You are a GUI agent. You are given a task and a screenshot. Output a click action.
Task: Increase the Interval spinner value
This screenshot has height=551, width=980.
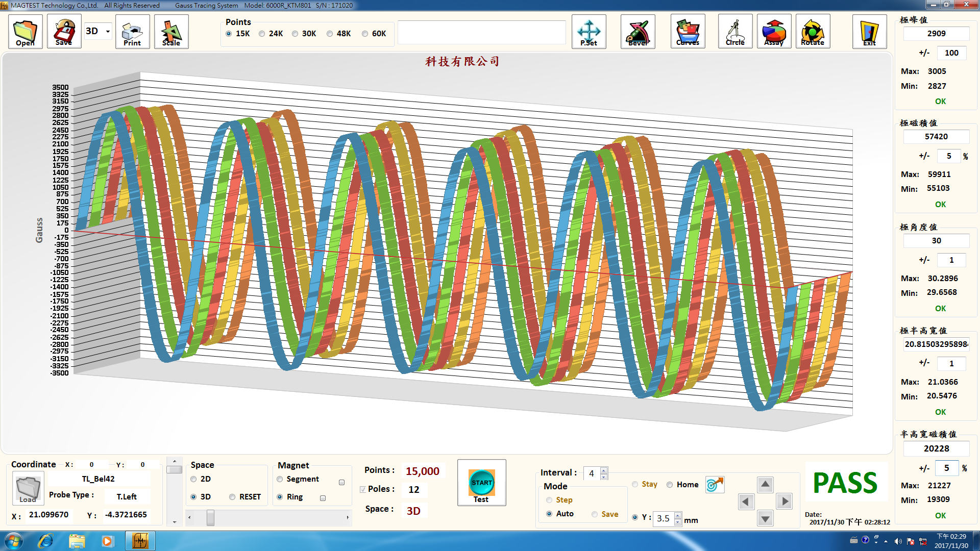pyautogui.click(x=604, y=470)
